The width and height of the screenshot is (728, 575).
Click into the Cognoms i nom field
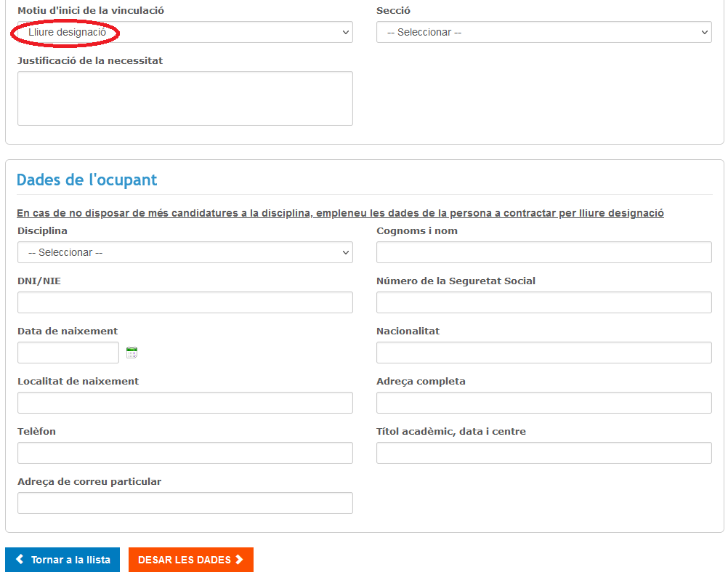pyautogui.click(x=543, y=252)
